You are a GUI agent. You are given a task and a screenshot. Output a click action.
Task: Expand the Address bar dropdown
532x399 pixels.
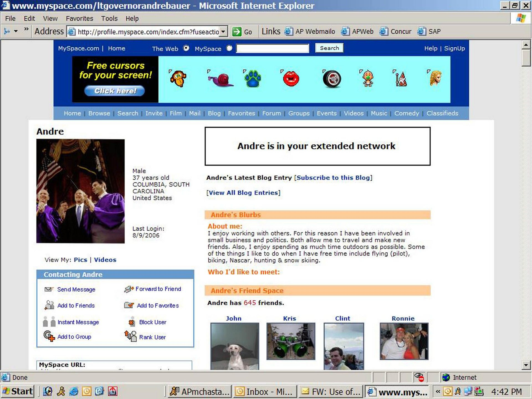pos(223,32)
